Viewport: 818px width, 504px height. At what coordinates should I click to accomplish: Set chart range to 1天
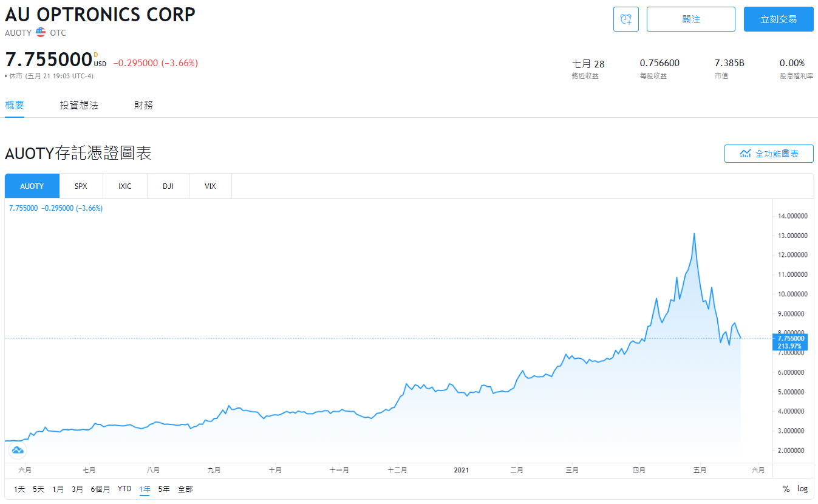(x=19, y=489)
